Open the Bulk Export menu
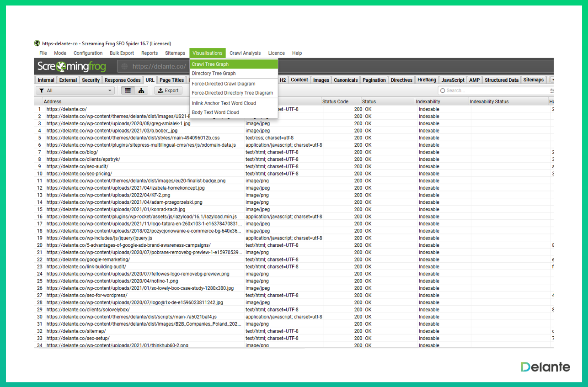This screenshot has width=588, height=387. point(122,53)
